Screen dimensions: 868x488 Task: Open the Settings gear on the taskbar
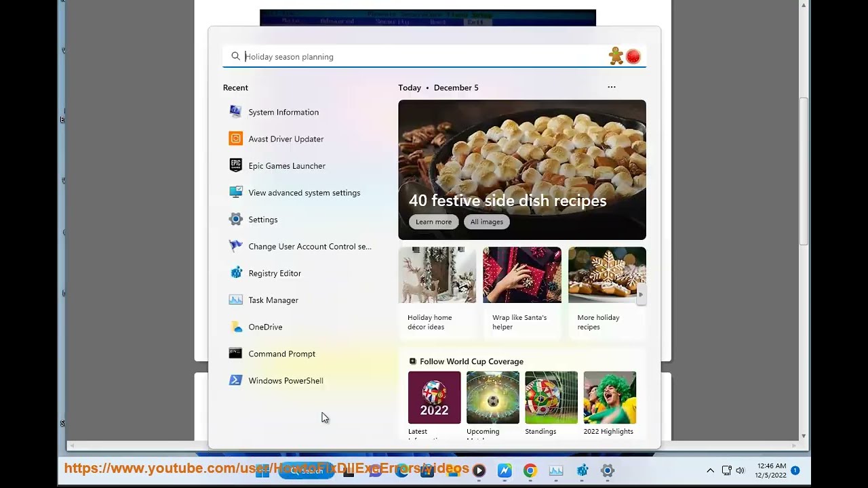click(x=608, y=470)
